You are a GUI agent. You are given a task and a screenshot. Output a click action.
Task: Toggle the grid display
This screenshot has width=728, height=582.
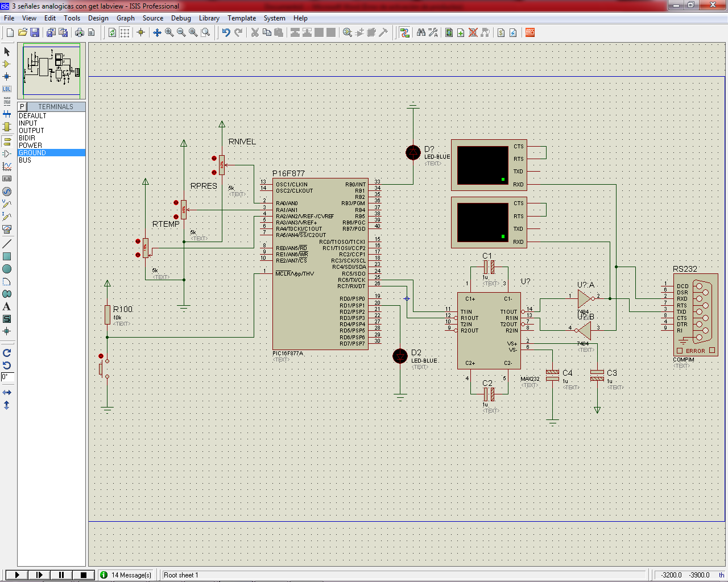click(x=125, y=32)
